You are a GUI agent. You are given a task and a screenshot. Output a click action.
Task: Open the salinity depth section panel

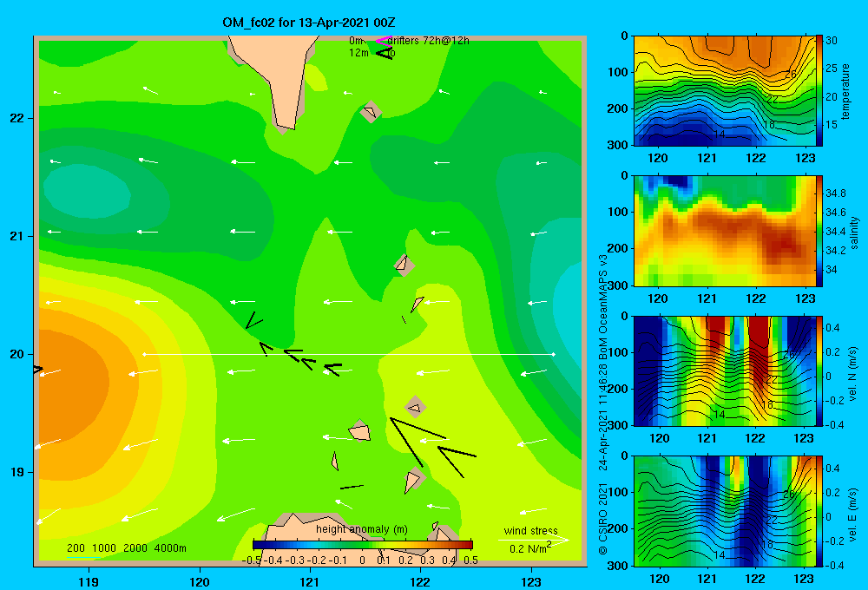(725, 231)
